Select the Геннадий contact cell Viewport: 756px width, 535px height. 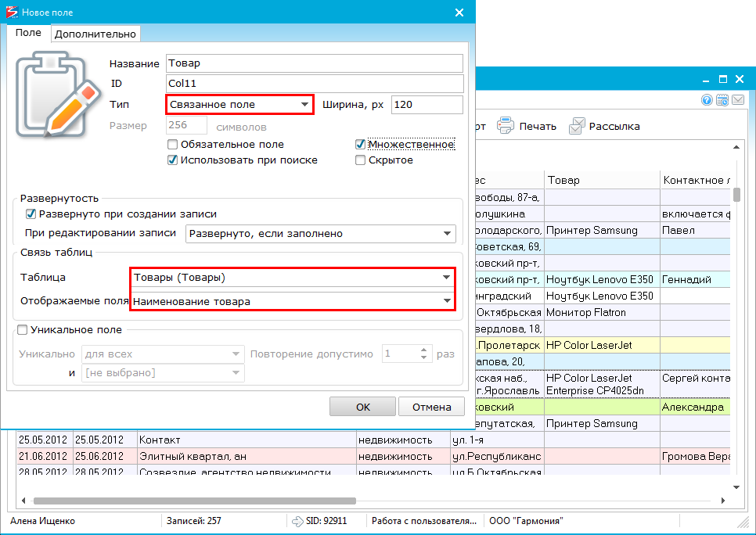pyautogui.click(x=695, y=279)
